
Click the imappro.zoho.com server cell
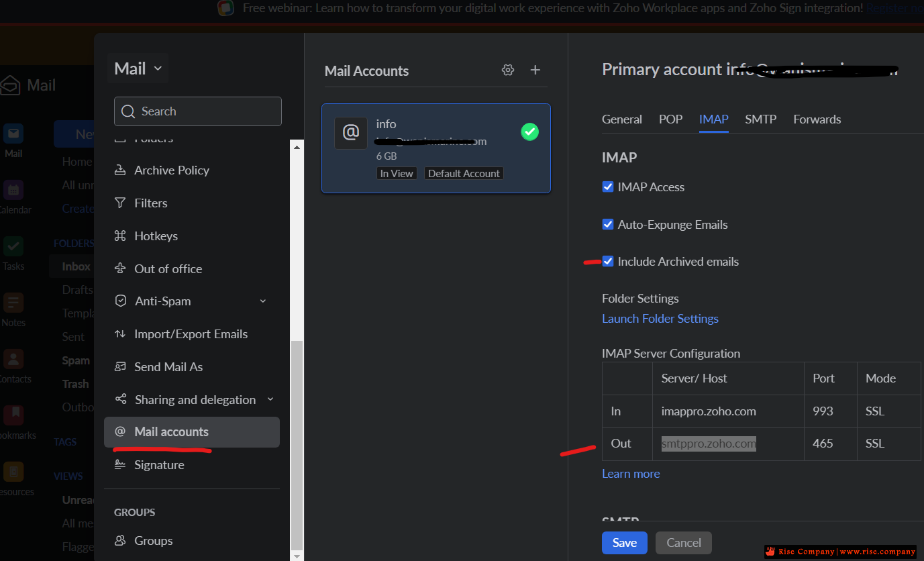coord(728,411)
